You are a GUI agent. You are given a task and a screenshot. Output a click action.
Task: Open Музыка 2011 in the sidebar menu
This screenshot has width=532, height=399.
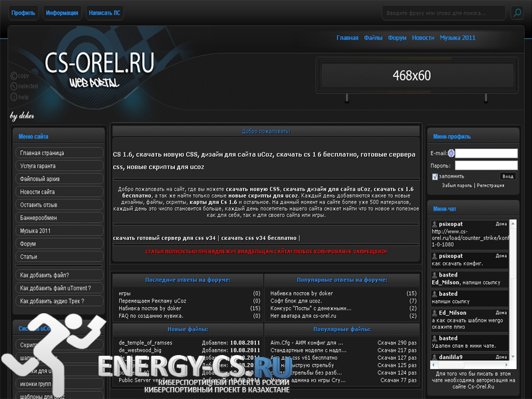click(59, 231)
